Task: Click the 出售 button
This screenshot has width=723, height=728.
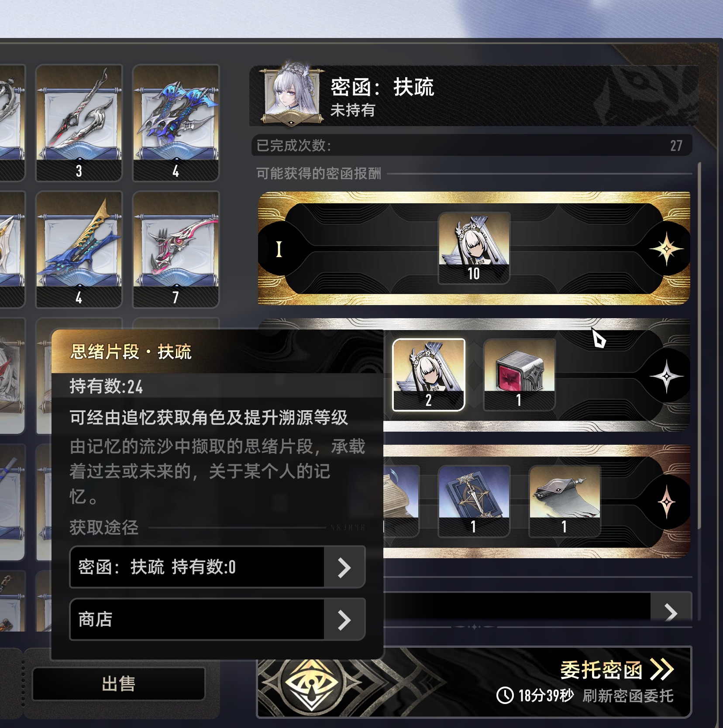Action: (x=119, y=684)
